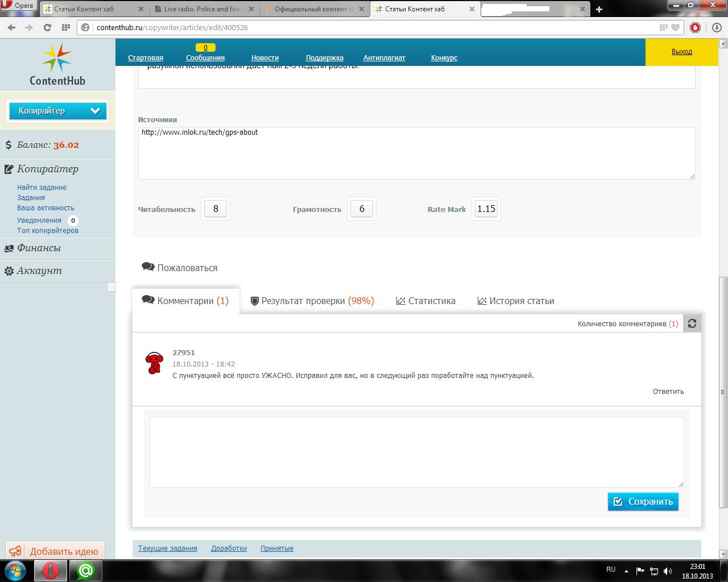
Task: Click the Выход logout link
Action: coord(682,51)
